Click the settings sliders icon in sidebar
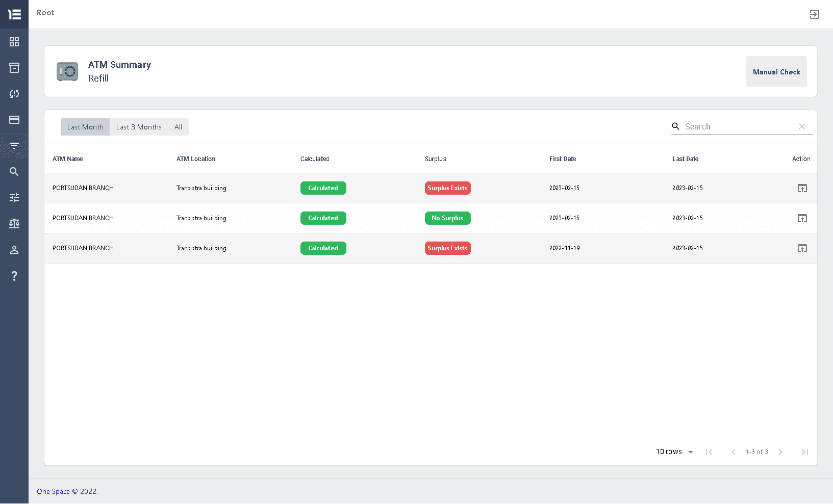The width and height of the screenshot is (833, 504). pyautogui.click(x=14, y=198)
